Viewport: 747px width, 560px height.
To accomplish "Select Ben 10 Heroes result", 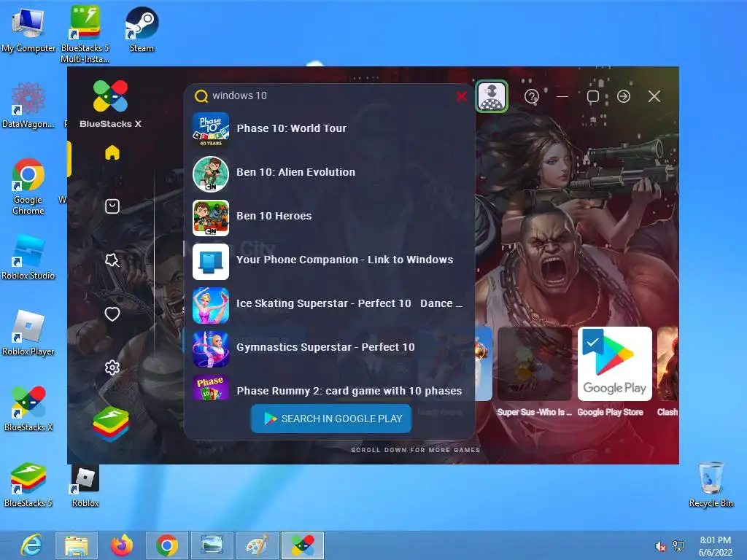I will click(329, 216).
